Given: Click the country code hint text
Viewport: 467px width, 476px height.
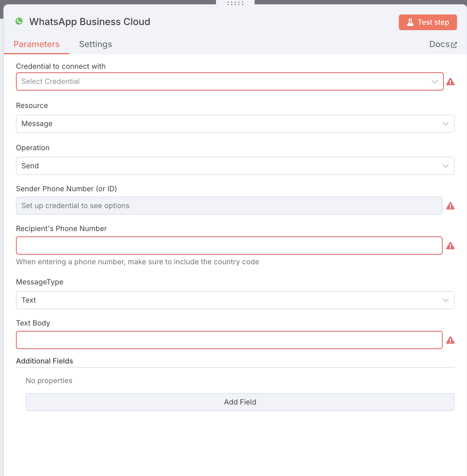Looking at the screenshot, I should [138, 262].
